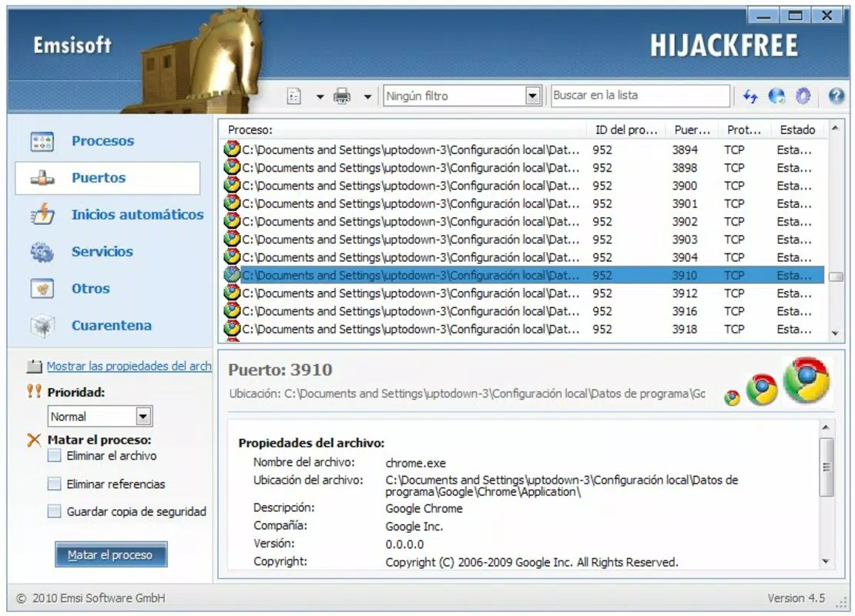Sort by the Estado column header
Screen dimensions: 855x616
(797, 129)
